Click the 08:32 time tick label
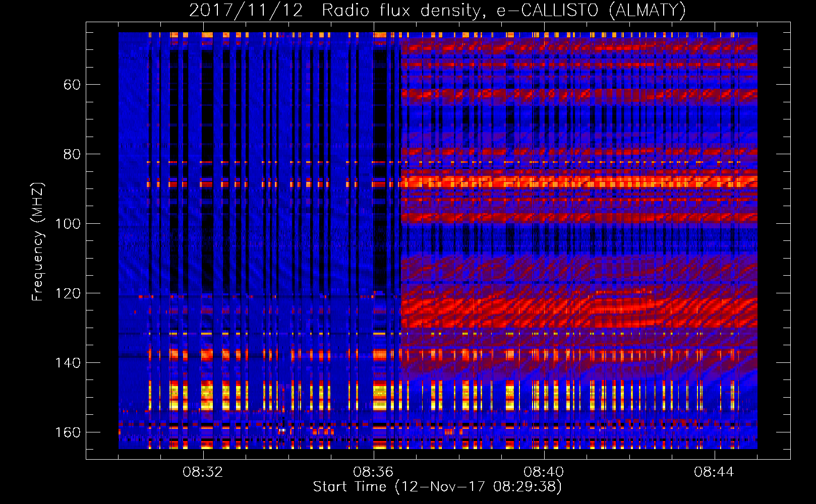Screen dimensions: 816x504 tap(203, 472)
